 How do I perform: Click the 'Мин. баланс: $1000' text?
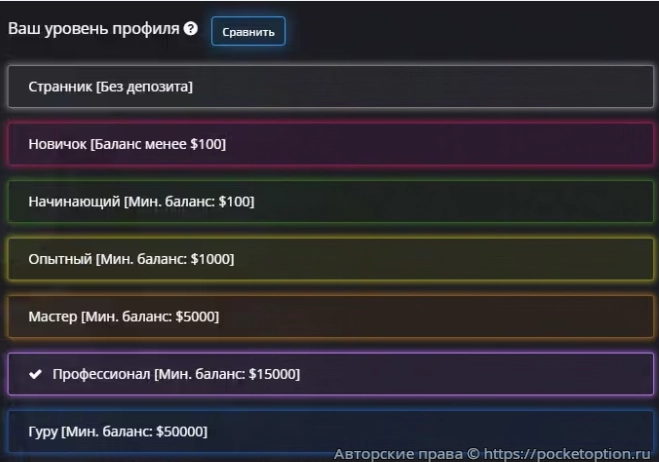pyautogui.click(x=165, y=259)
